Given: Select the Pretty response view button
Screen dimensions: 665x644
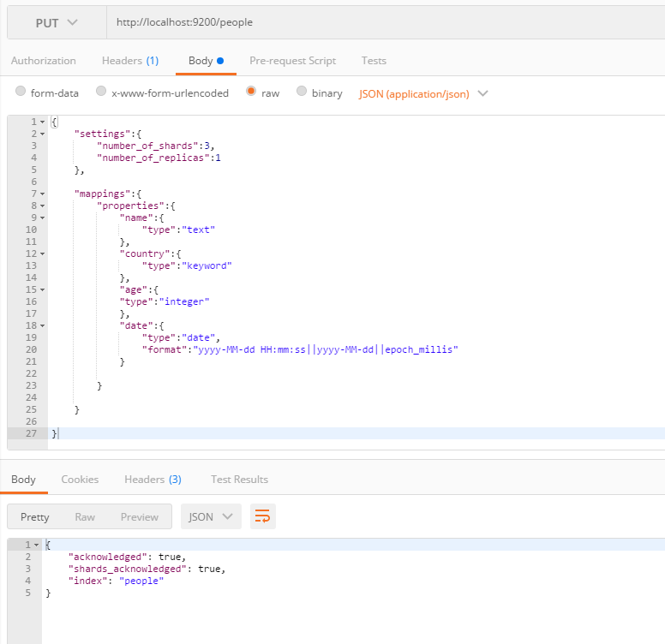Looking at the screenshot, I should [x=35, y=516].
